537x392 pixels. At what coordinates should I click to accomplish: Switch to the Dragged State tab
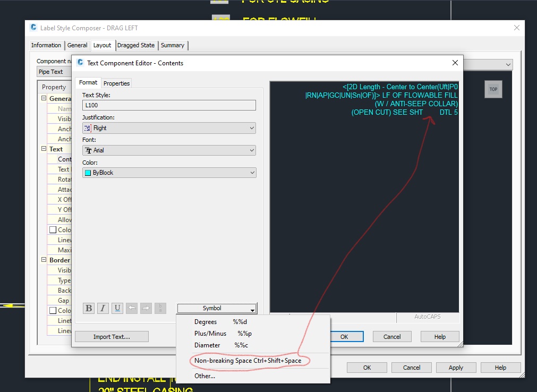pos(136,45)
